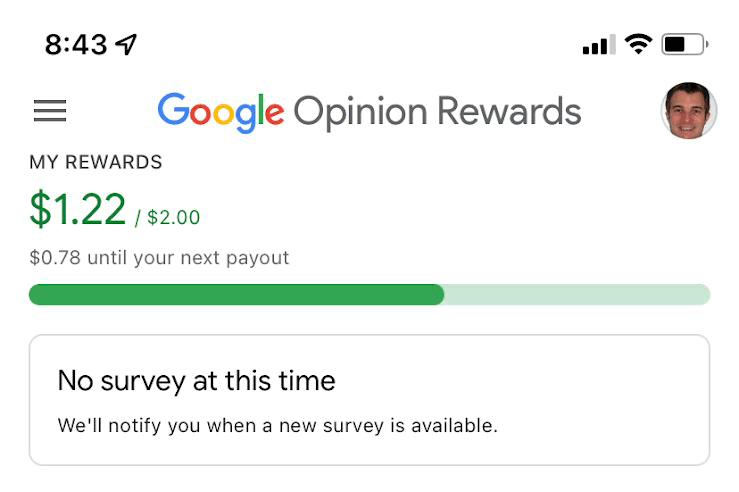Tap the profile avatar photo
Viewport: 739px width, 492px height.
(689, 110)
